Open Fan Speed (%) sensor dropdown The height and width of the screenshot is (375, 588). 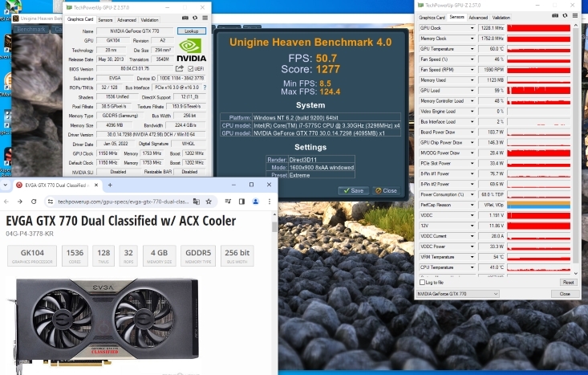coord(472,59)
